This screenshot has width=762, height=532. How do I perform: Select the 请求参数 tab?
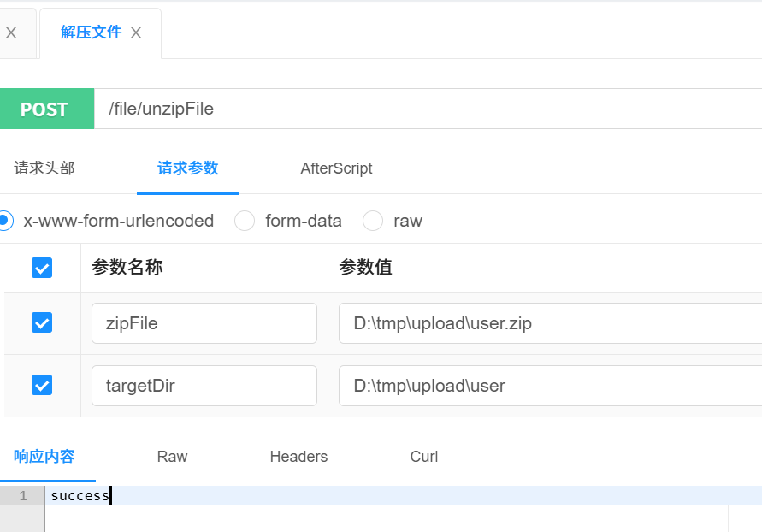tap(188, 168)
